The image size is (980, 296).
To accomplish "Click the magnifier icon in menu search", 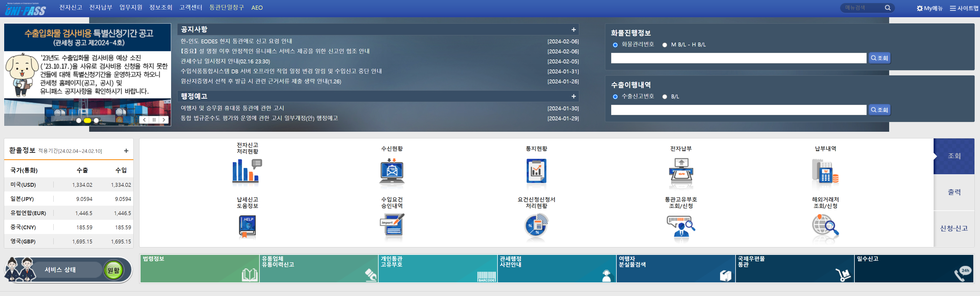I will tap(887, 8).
